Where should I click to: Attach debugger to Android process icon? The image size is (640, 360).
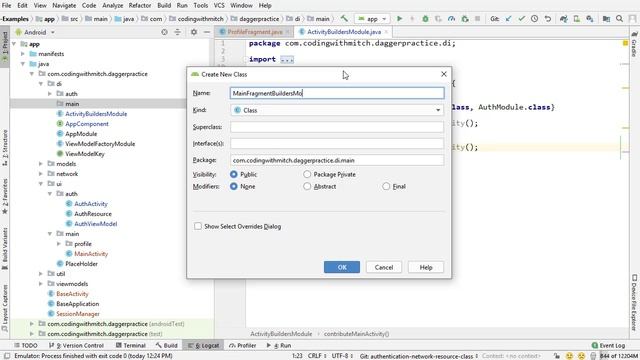coord(464,19)
